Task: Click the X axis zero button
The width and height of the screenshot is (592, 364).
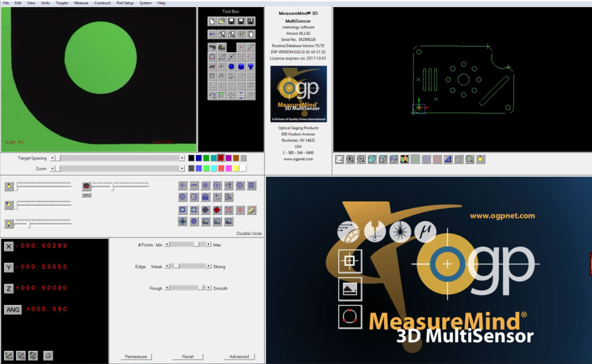Action: [x=9, y=247]
